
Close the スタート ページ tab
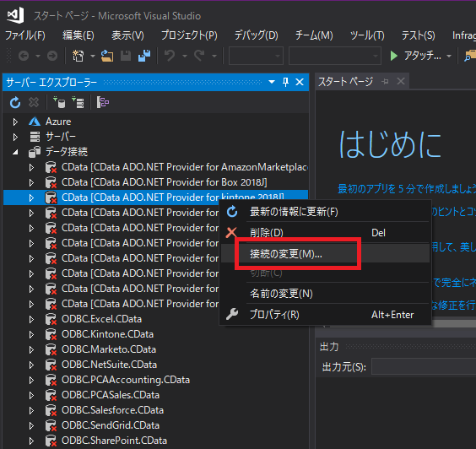(x=401, y=81)
